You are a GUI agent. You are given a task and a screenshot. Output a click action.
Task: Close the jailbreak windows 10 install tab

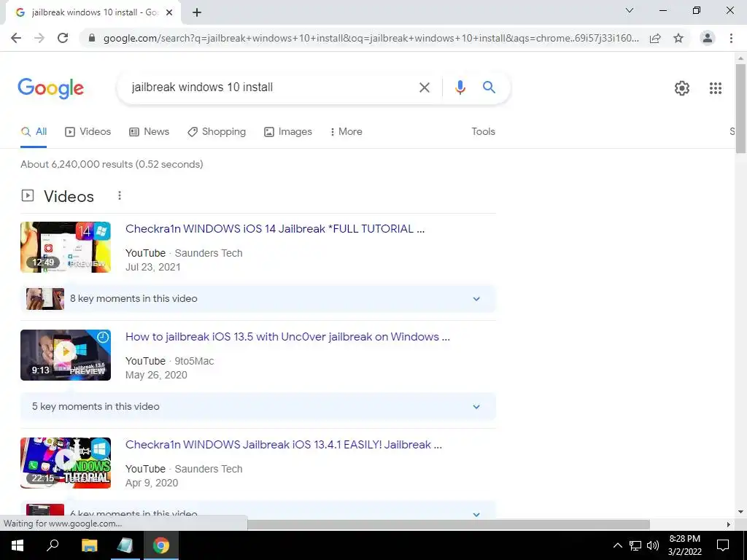click(169, 13)
